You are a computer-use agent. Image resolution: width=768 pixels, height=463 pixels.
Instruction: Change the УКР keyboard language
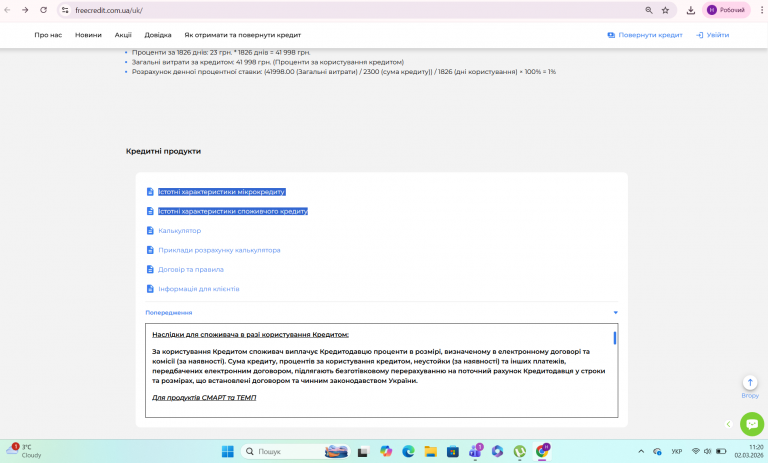tap(676, 451)
